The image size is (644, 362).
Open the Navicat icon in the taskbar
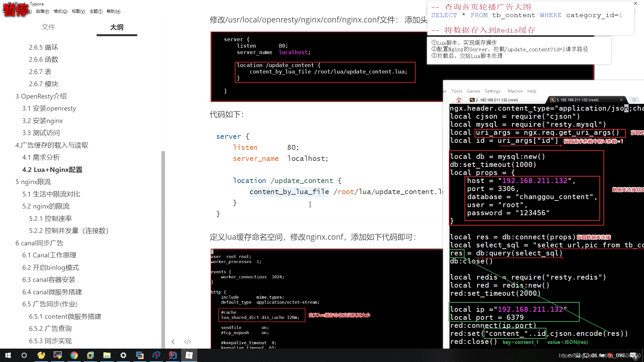[41, 355]
